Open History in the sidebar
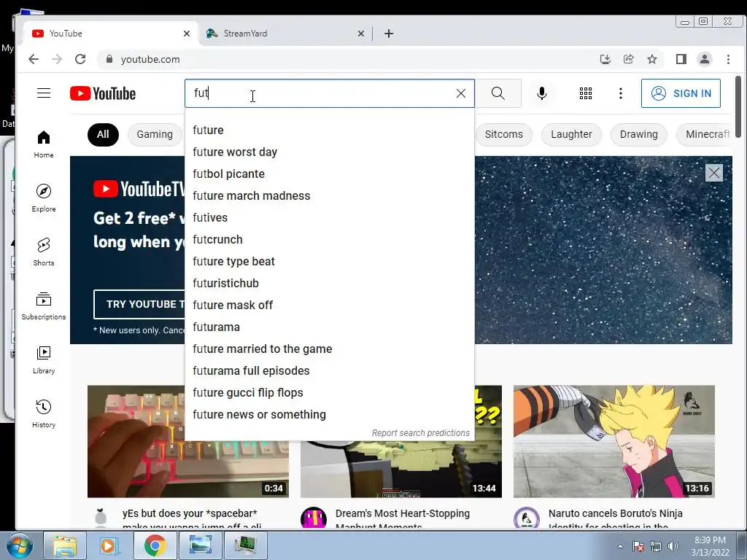747x560 pixels. 44,413
